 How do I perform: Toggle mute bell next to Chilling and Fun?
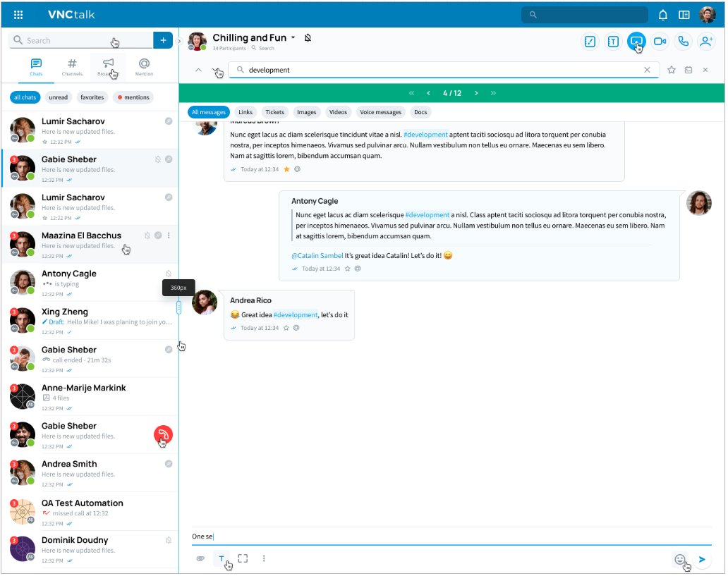tap(308, 38)
